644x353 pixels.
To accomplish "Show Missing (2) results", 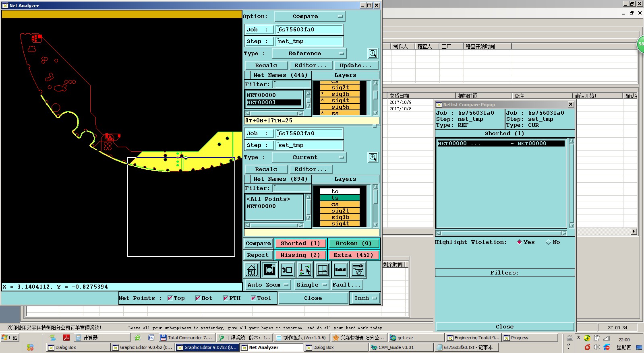I will click(300, 255).
